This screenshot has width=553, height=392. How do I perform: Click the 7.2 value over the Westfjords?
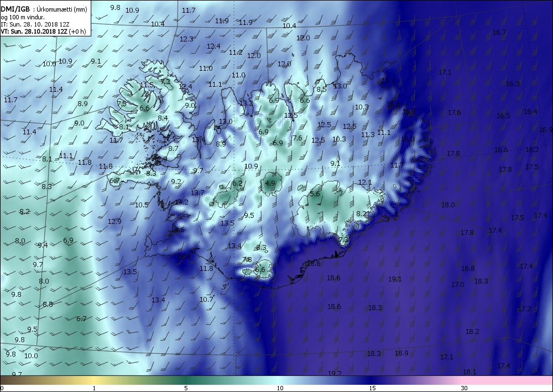(x=165, y=82)
